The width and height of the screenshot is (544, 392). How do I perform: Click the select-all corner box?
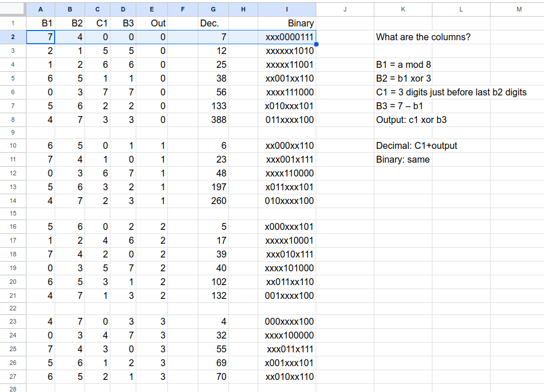click(13, 9)
